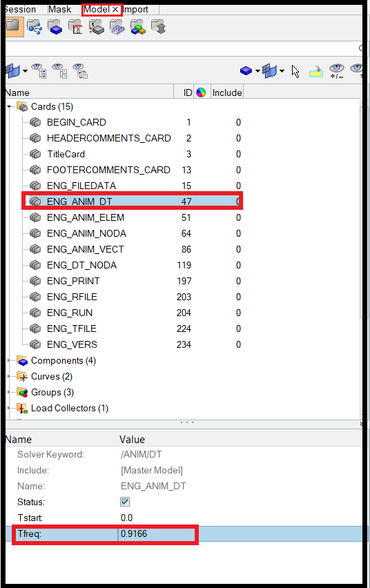Switch to the Import tab

135,10
